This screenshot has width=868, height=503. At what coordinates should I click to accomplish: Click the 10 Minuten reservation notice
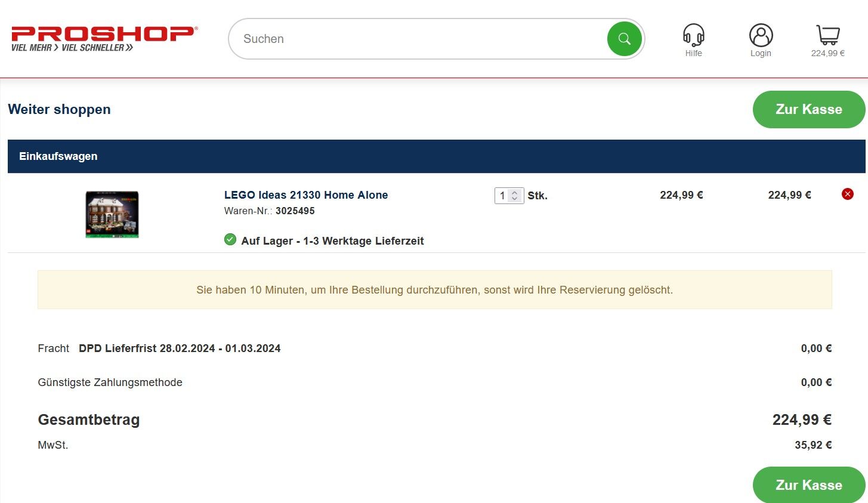click(434, 290)
